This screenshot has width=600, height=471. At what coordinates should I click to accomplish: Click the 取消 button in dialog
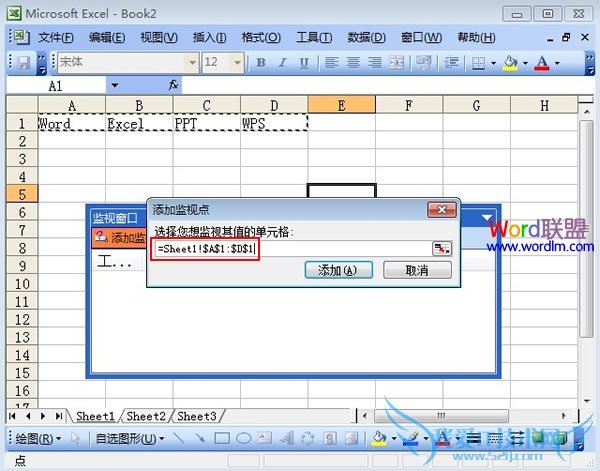(417, 270)
